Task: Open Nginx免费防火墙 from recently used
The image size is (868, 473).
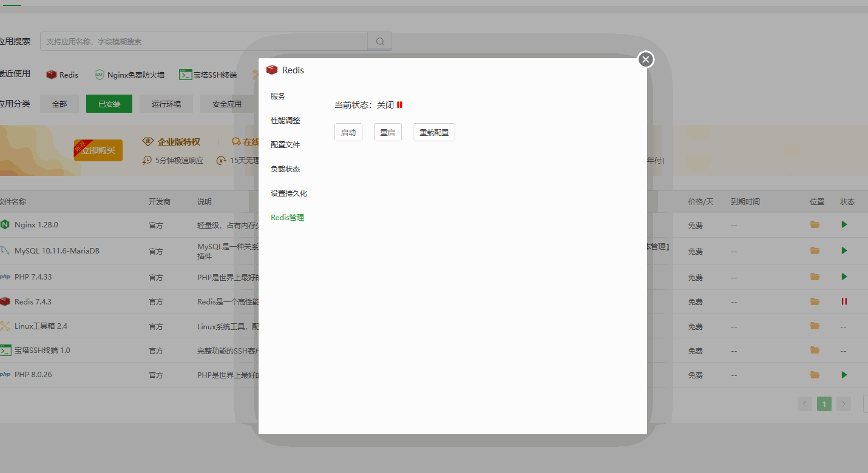Action: click(x=129, y=75)
